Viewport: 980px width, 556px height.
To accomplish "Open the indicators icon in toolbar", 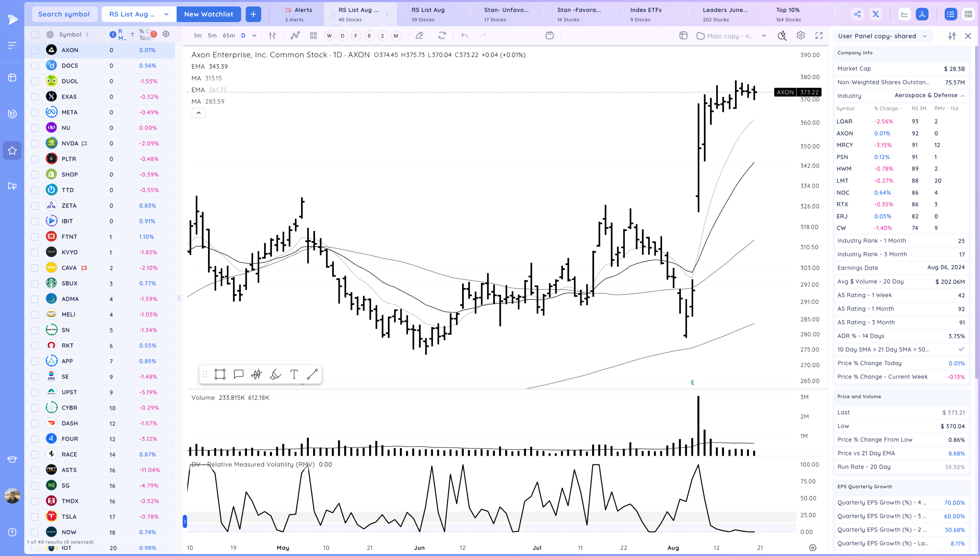I will coord(295,36).
